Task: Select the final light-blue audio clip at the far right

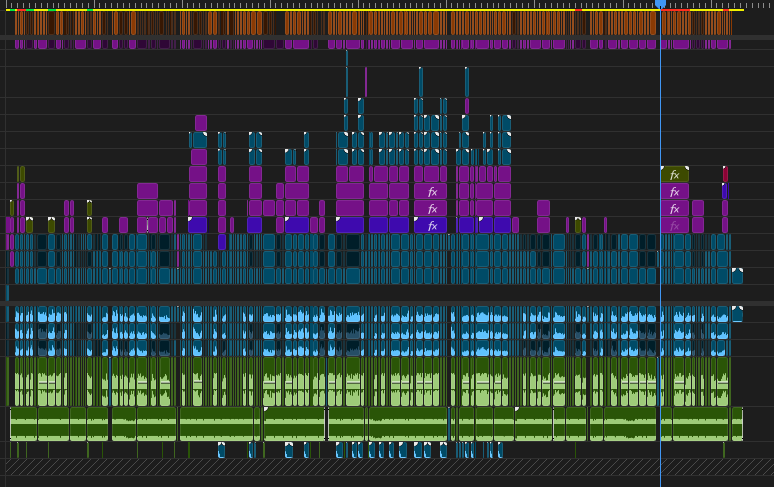Action: point(737,314)
